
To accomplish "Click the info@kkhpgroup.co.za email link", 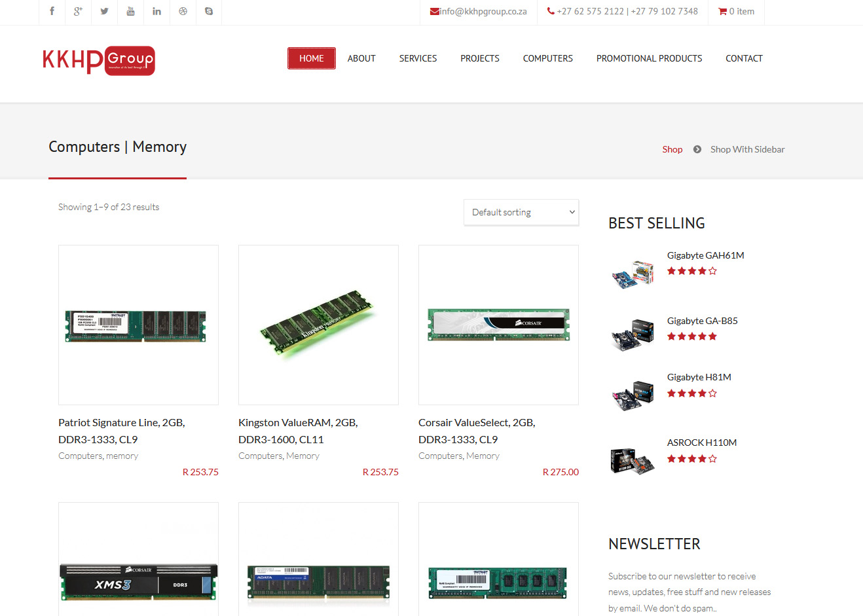I will [x=483, y=11].
